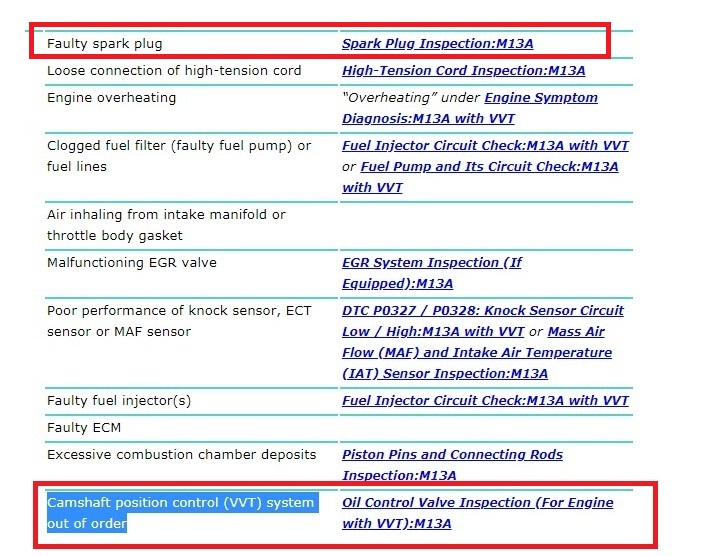
Task: Click the 'Faulty ECM' row text
Action: [83, 428]
